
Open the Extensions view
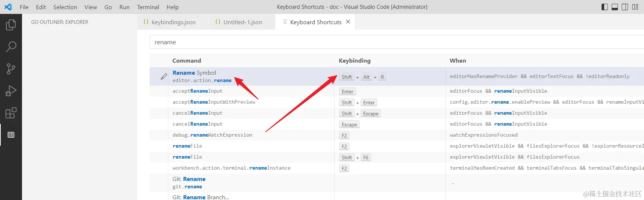point(11,113)
